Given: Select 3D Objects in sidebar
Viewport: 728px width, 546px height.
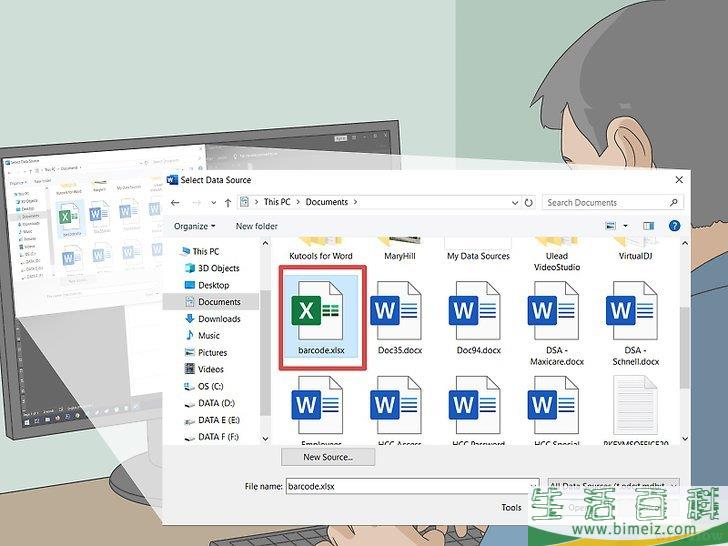Looking at the screenshot, I should (212, 268).
